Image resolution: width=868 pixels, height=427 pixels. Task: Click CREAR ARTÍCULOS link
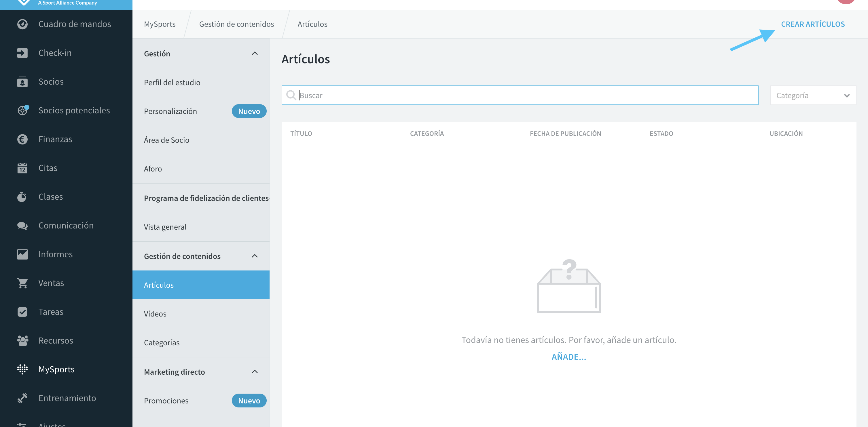coord(813,24)
